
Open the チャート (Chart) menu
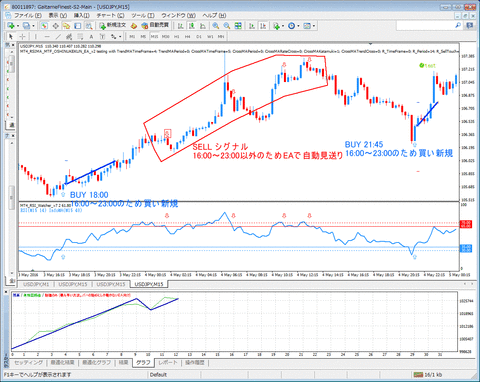110,15
